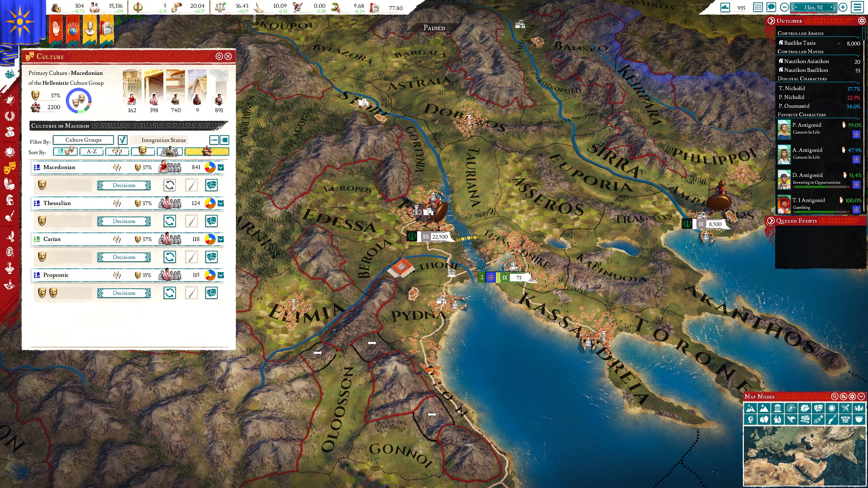Toggle the Culture Groups filter checkmark
The width and height of the screenshot is (868, 488).
[122, 140]
